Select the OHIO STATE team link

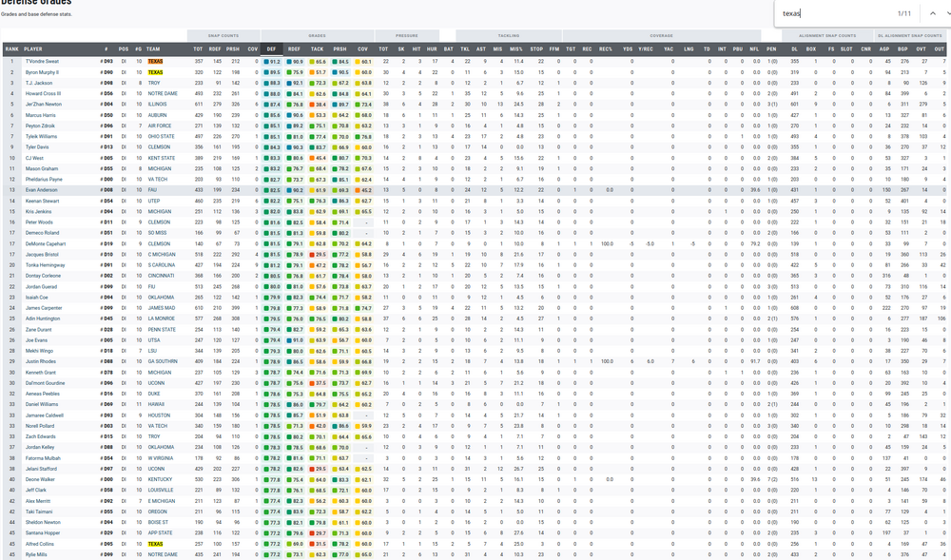point(159,136)
